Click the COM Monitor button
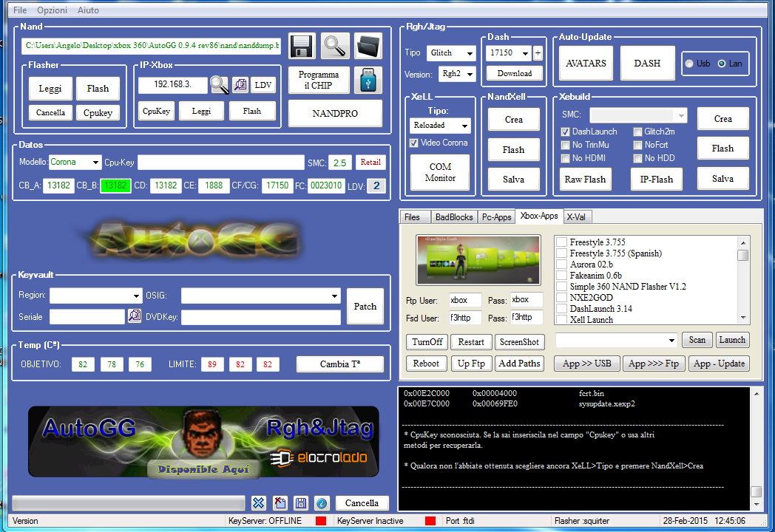Screen dimensions: 775x532 click(440, 172)
